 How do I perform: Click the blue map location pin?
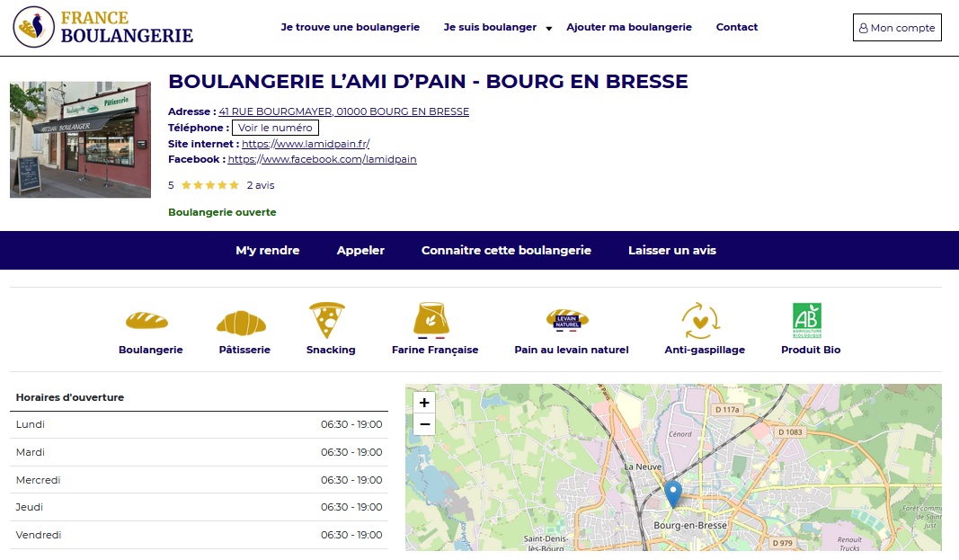(673, 493)
